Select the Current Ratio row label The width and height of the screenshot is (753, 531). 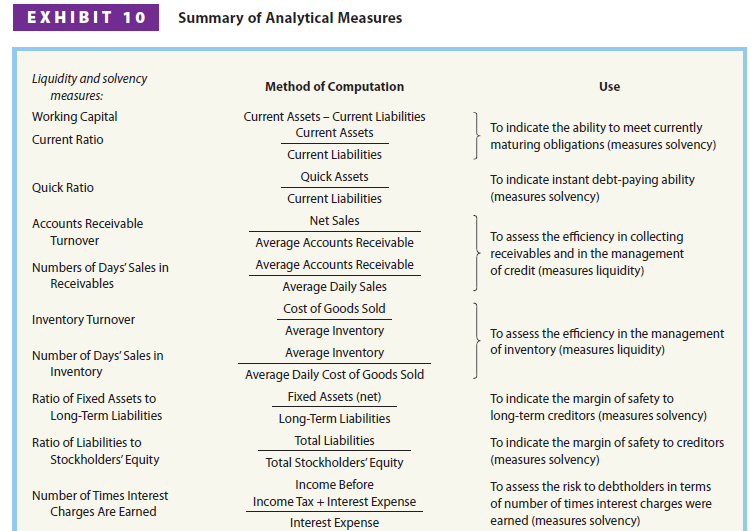67,140
